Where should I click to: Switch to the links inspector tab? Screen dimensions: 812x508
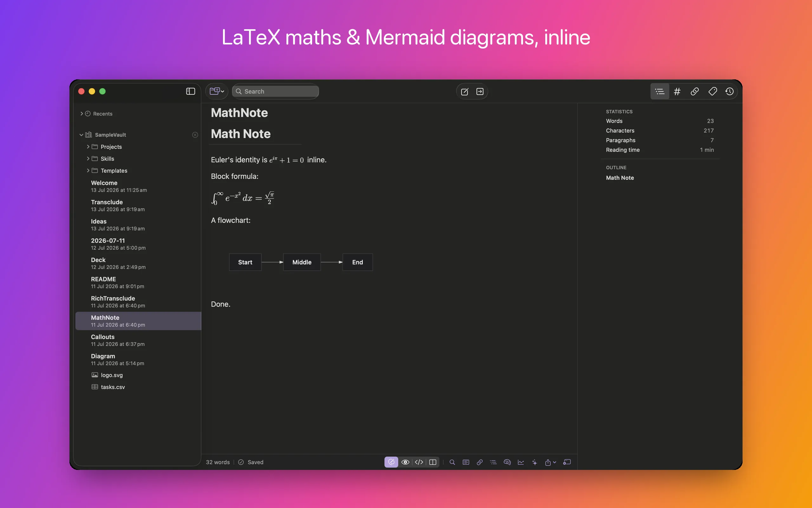coord(695,91)
